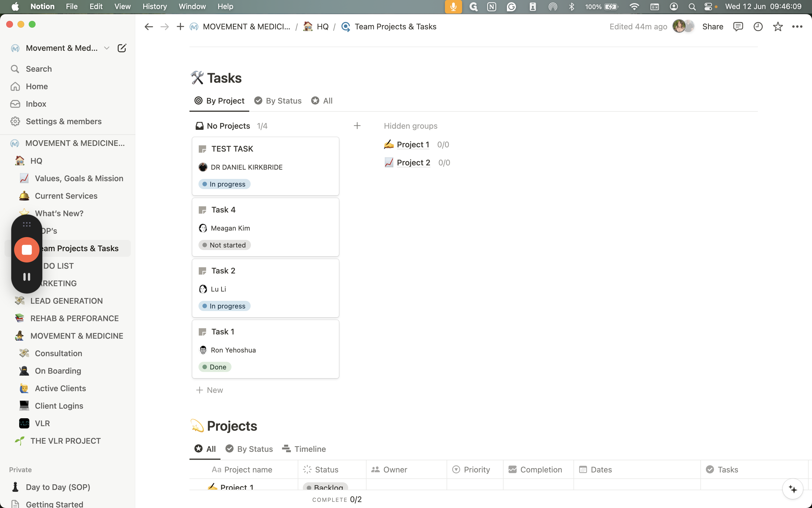
Task: Open HQ breadcrumb link
Action: click(316, 27)
